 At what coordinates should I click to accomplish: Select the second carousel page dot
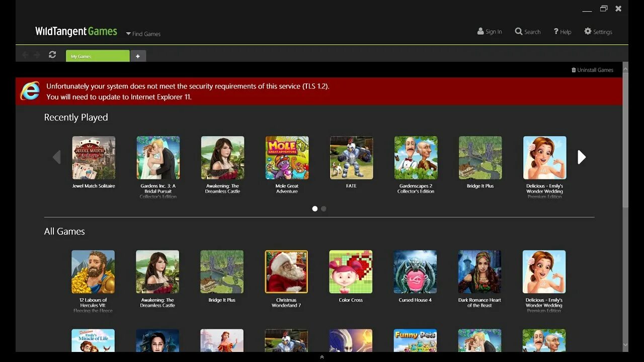point(324,209)
